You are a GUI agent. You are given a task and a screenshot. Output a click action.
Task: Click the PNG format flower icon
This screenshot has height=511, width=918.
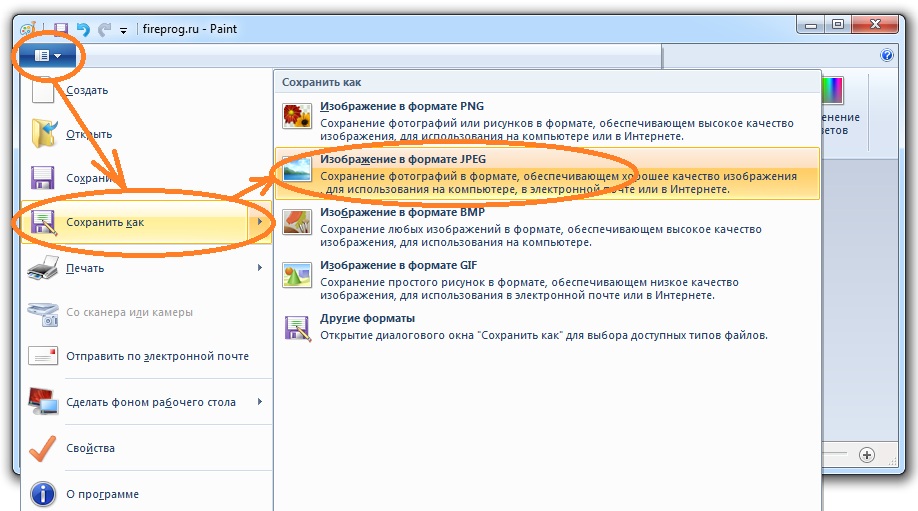(297, 116)
